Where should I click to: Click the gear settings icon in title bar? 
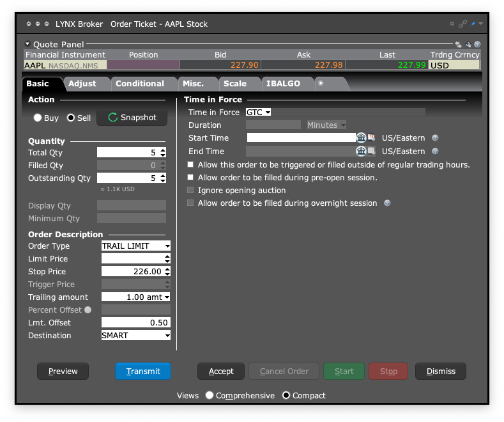453,24
